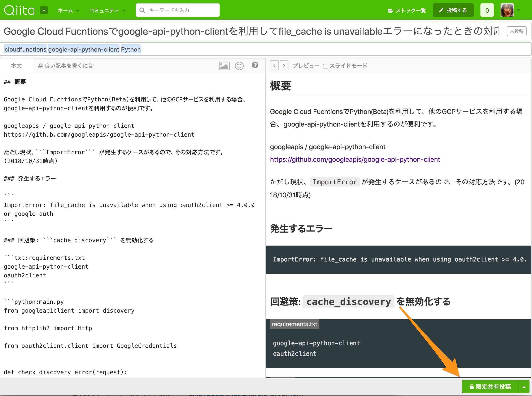The width and height of the screenshot is (532, 396).
Task: Click the insert image icon
Action: coord(224,66)
